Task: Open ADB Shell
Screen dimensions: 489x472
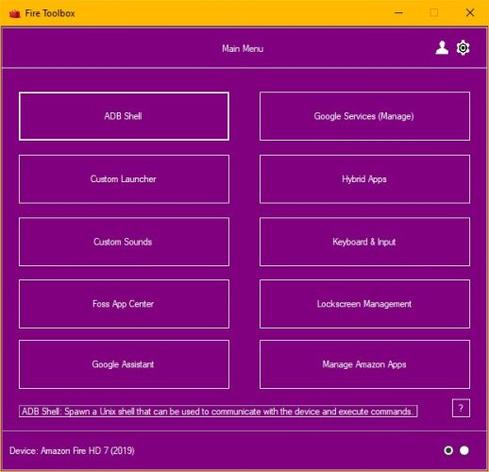Action: click(124, 116)
